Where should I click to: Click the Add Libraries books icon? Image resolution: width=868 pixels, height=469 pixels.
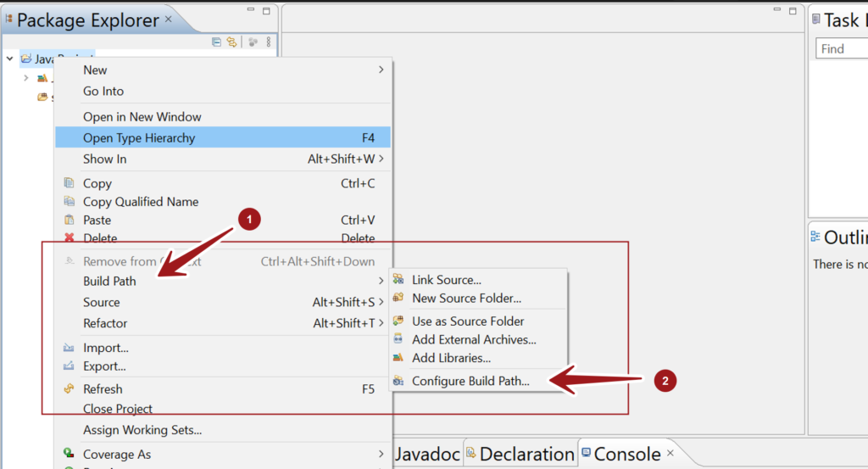click(398, 358)
